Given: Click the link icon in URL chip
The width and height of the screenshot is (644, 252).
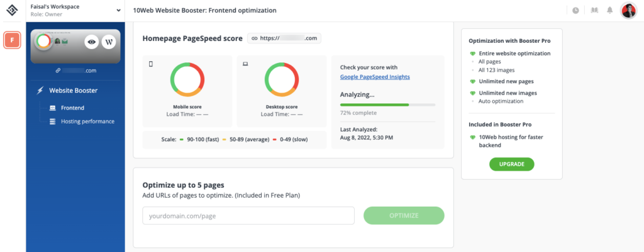Looking at the screenshot, I should point(254,38).
